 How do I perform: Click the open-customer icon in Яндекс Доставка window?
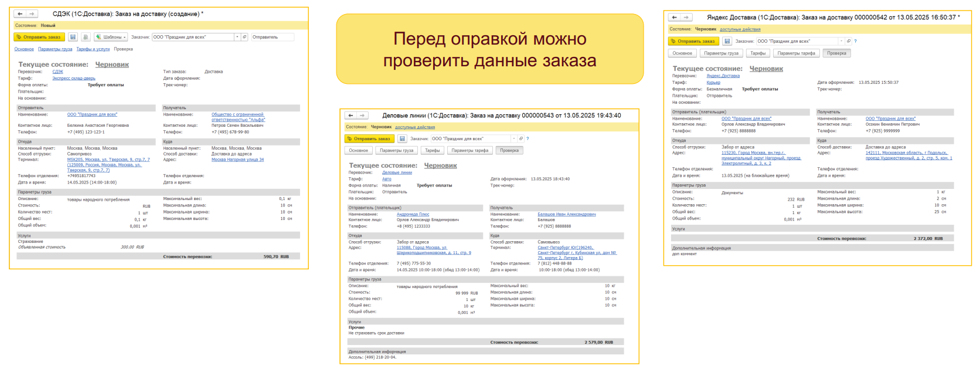[848, 41]
